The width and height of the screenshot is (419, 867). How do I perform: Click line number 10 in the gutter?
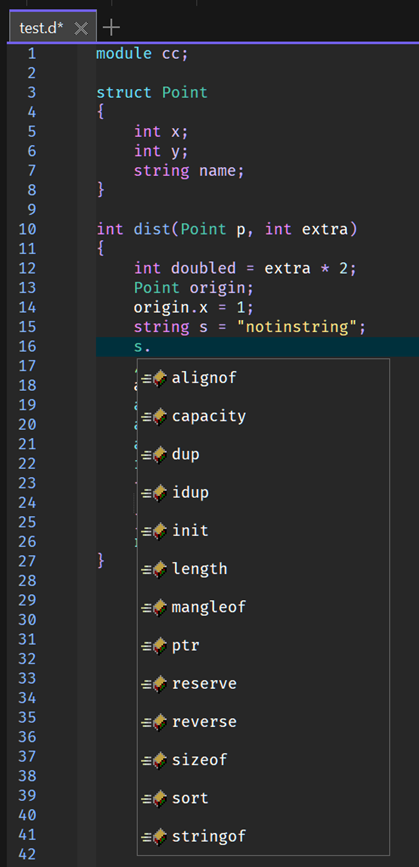click(27, 229)
